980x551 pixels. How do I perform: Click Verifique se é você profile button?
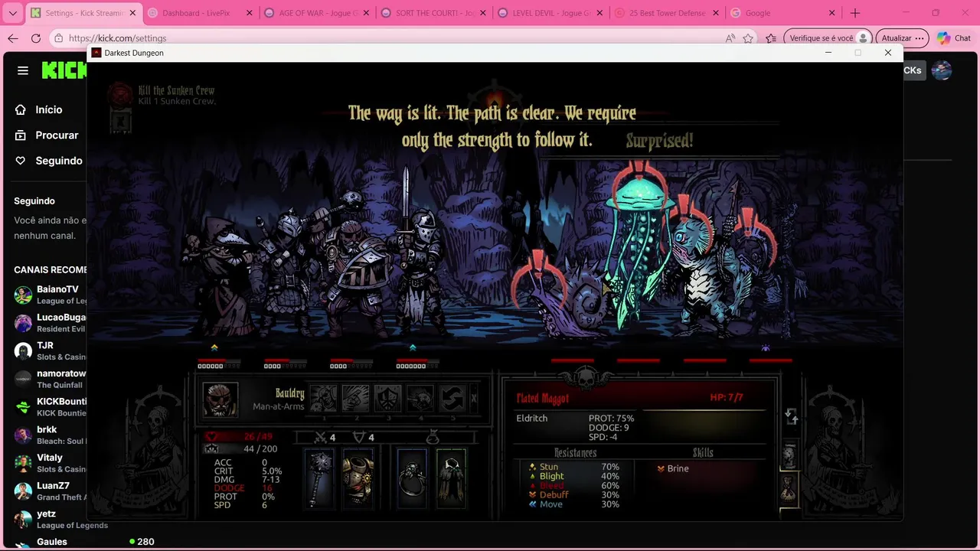click(x=829, y=38)
